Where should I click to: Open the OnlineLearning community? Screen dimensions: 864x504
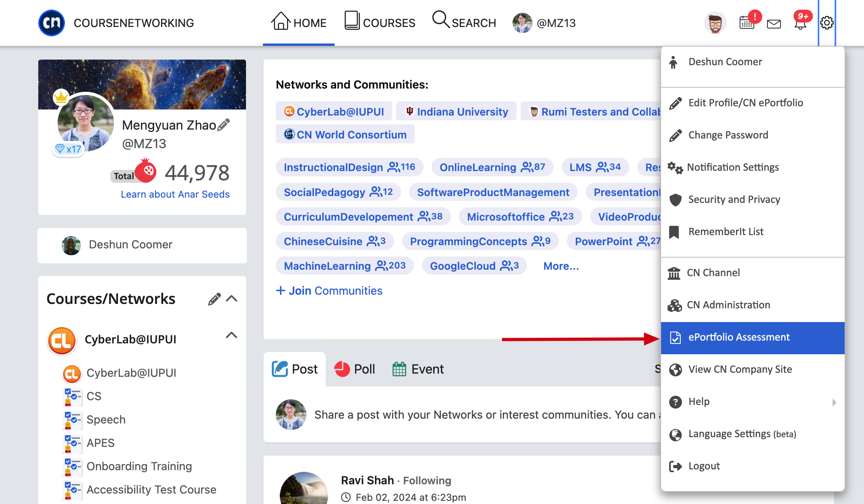(492, 167)
